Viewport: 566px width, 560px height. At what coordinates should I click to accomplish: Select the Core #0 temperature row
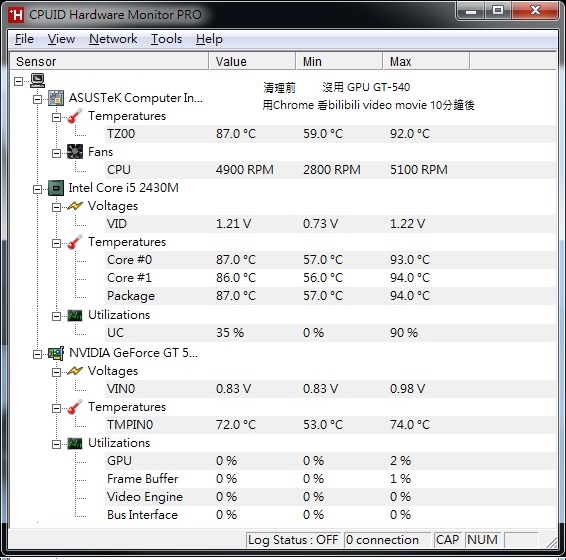[x=330, y=260]
